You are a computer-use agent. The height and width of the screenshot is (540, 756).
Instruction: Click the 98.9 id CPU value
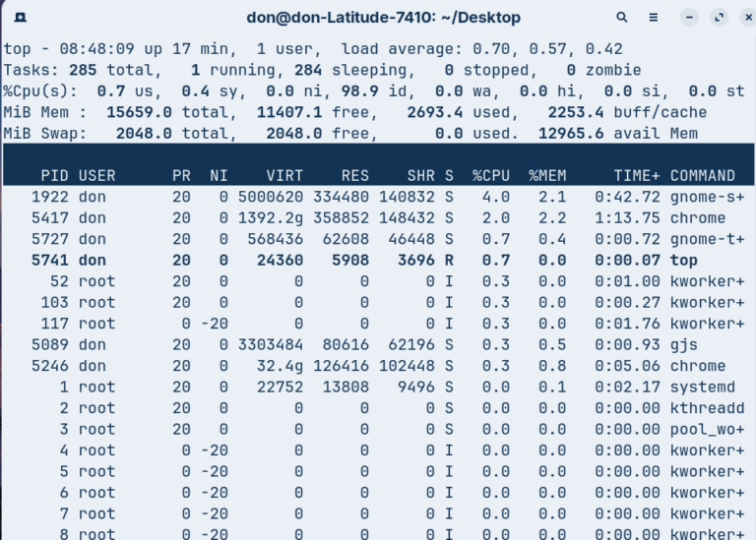tap(359, 91)
